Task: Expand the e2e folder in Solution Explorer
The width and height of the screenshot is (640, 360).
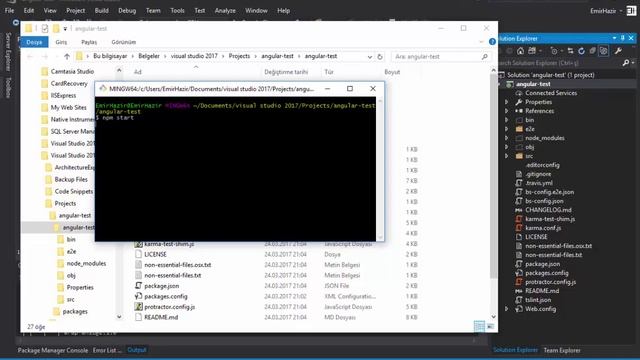Action: [x=507, y=129]
